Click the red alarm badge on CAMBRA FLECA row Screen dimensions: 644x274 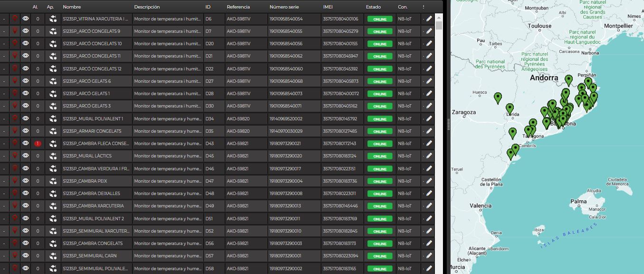click(38, 144)
